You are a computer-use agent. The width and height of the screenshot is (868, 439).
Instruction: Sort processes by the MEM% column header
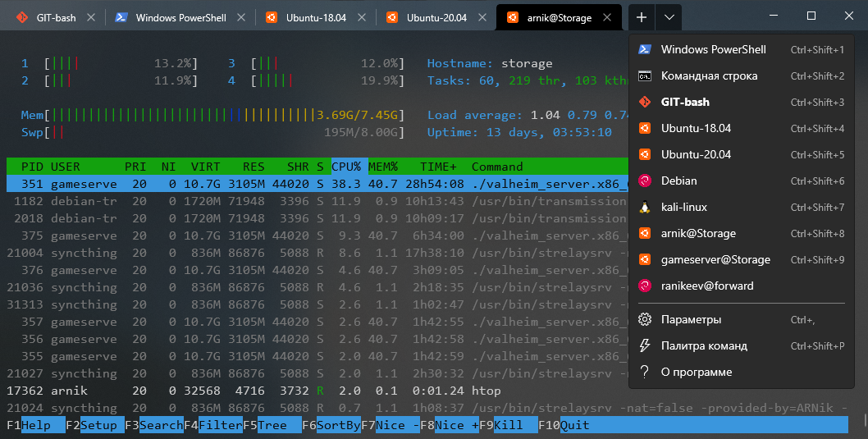(381, 167)
